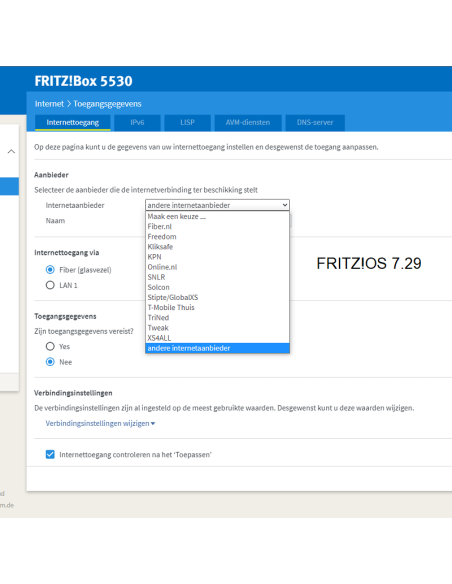The width and height of the screenshot is (452, 584).
Task: Select Fiber (glasvezel) radio button
Action: [50, 270]
